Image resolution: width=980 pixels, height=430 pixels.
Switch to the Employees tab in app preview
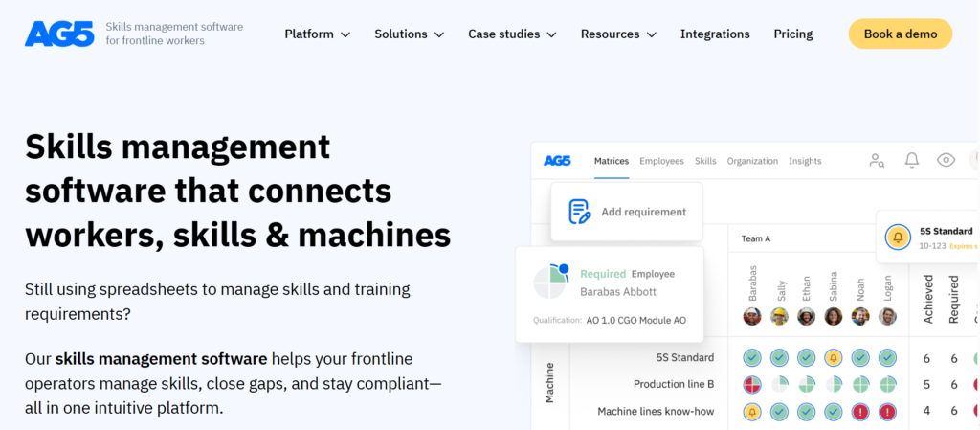661,161
